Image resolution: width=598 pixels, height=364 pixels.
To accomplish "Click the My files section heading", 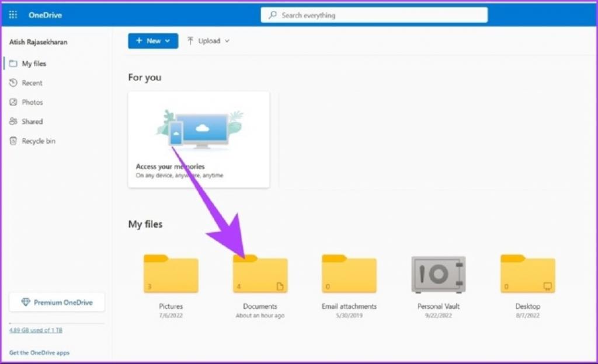I will (145, 224).
